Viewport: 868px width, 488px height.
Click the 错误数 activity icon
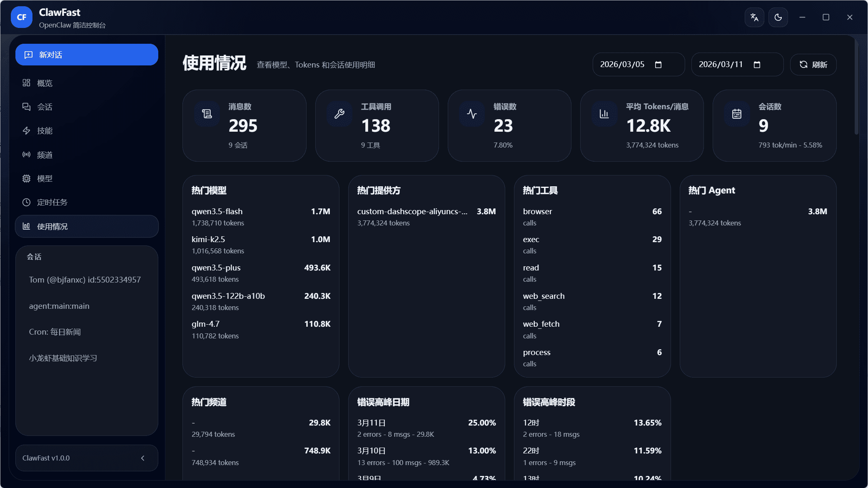[472, 113]
